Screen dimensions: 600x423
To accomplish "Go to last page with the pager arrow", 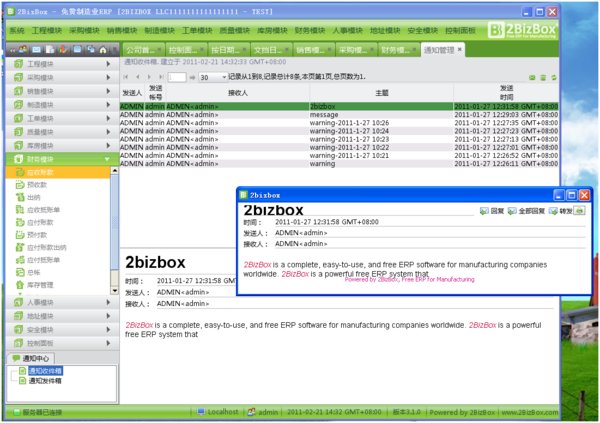I will (161, 77).
